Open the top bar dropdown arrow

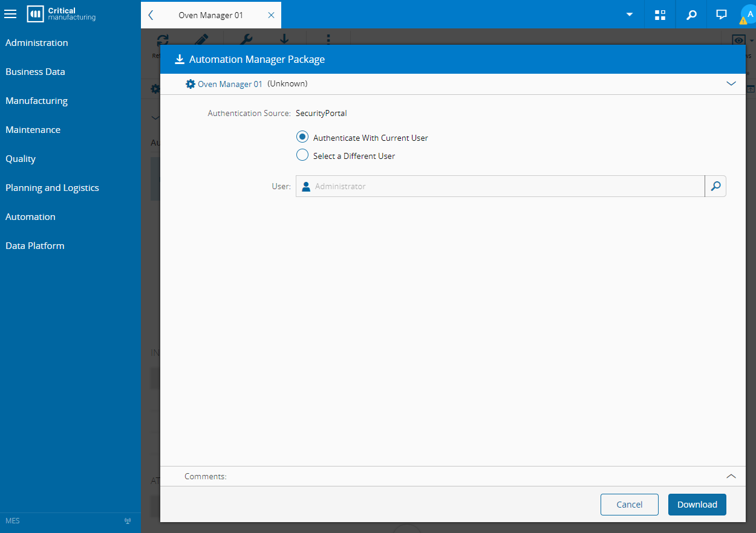coord(630,15)
